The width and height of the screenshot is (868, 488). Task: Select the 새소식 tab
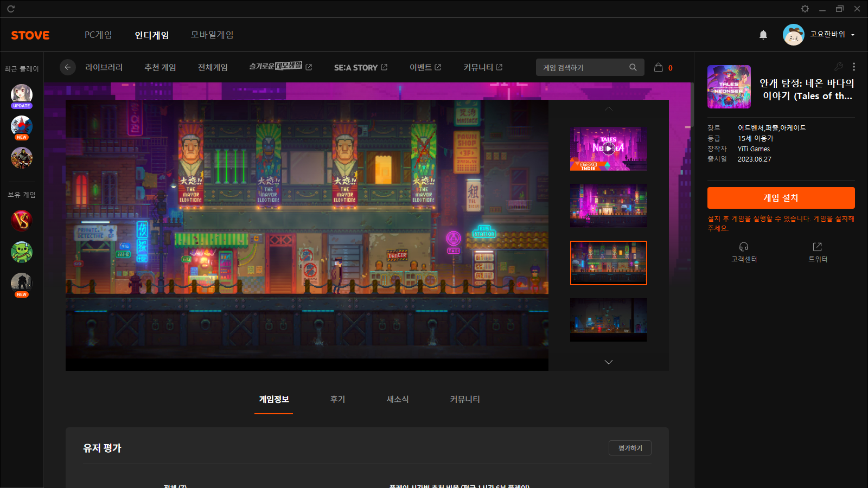click(397, 399)
